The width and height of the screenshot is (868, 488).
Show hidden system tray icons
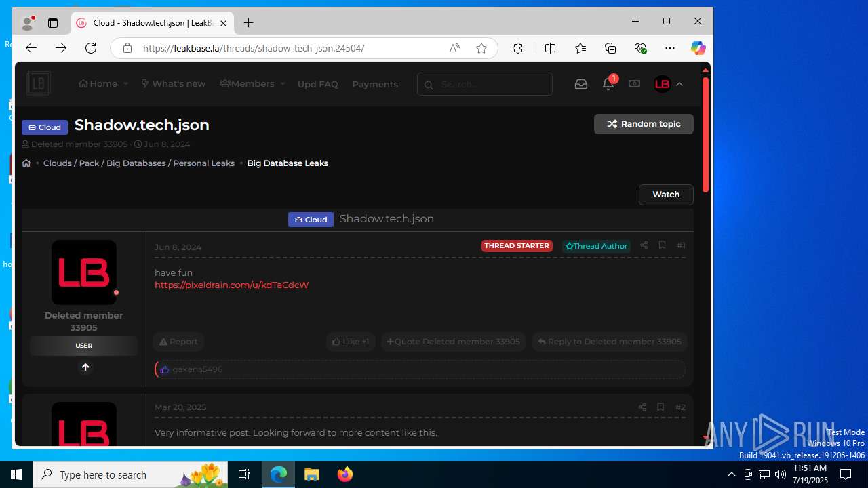[x=731, y=474]
